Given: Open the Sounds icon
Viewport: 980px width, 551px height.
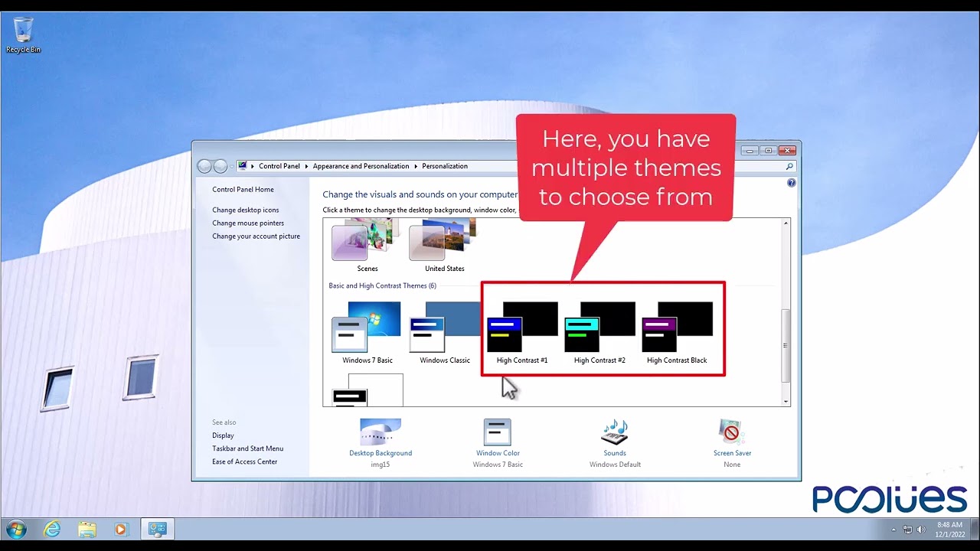Looking at the screenshot, I should tap(615, 432).
